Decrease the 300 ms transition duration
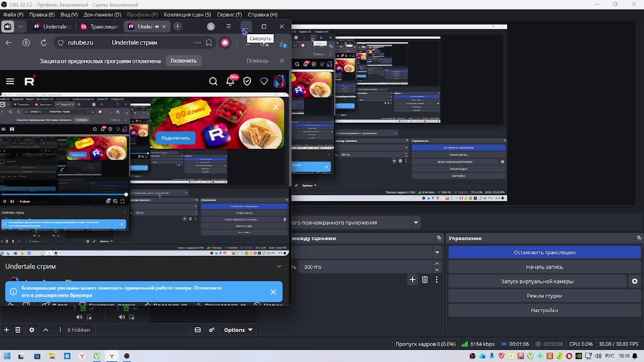Screen dimensions: 644x362 pos(437,270)
